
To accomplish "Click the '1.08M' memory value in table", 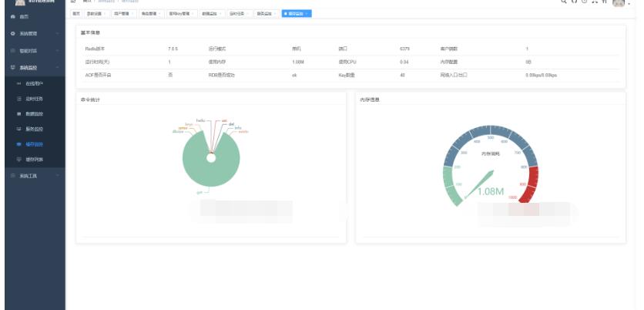I will pyautogui.click(x=297, y=62).
